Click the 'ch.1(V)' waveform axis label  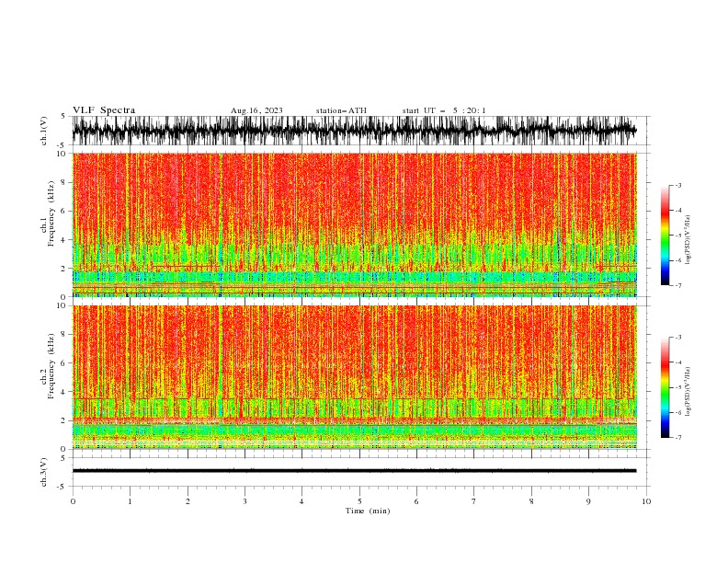click(x=44, y=131)
